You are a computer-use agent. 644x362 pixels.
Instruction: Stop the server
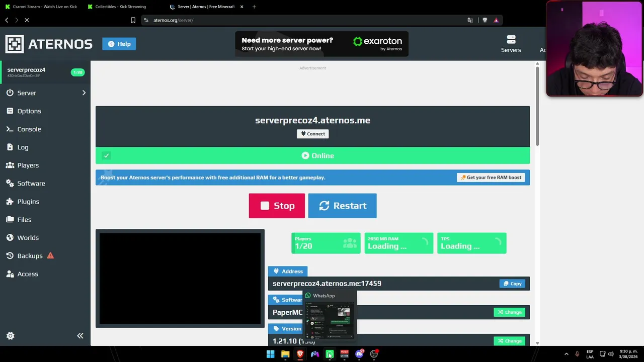[277, 206]
